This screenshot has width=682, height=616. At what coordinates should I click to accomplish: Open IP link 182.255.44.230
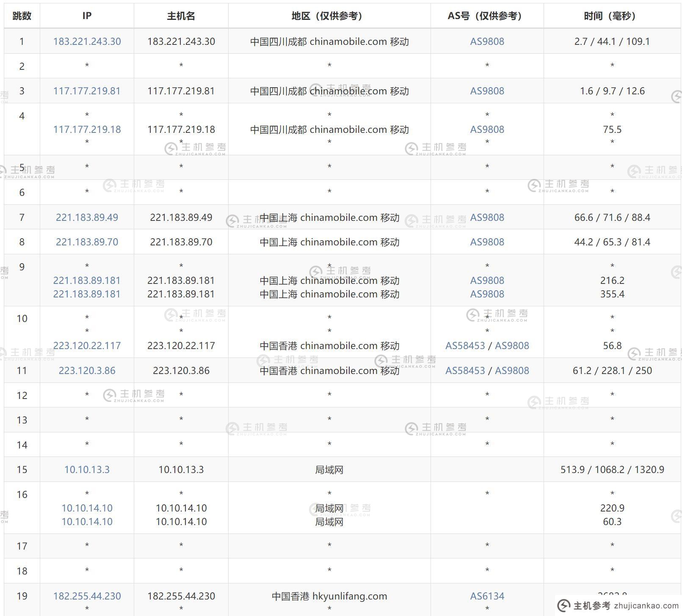pyautogui.click(x=87, y=596)
